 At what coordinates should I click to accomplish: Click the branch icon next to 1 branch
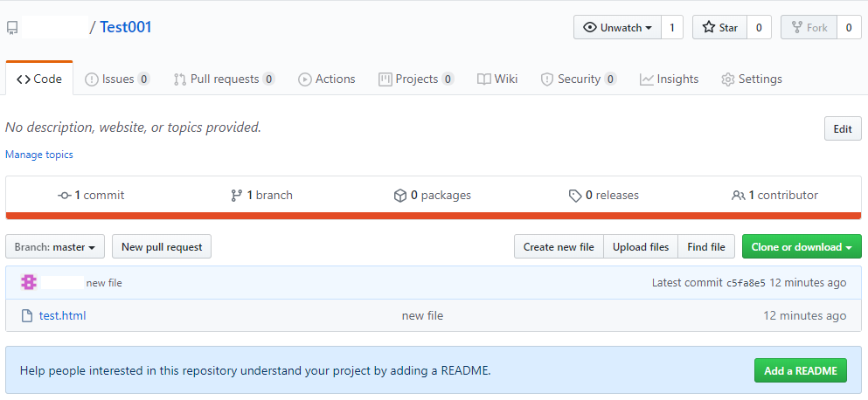[236, 196]
